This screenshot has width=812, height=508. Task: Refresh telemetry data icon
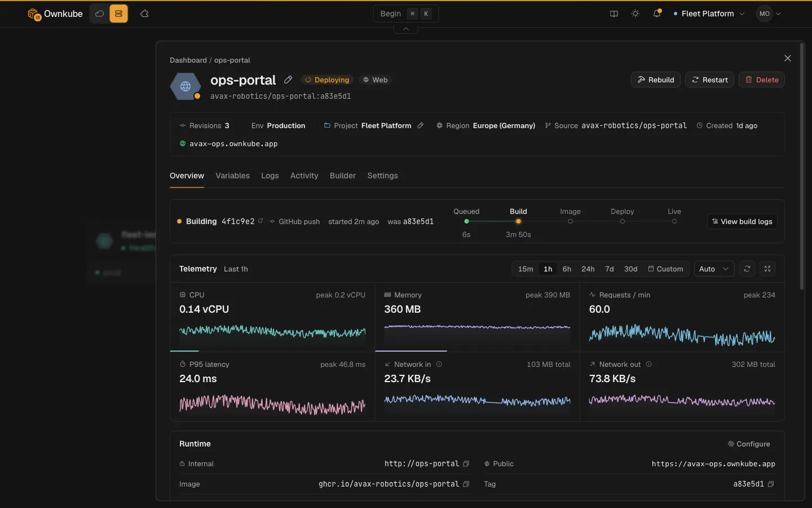pyautogui.click(x=747, y=269)
